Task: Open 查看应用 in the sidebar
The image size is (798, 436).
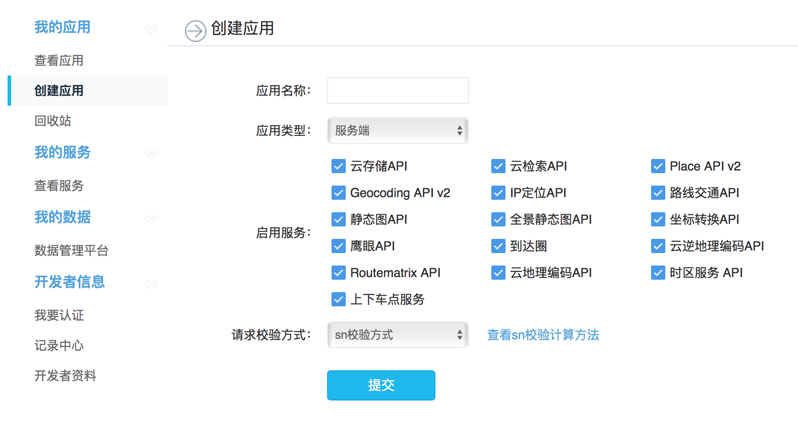Action: click(x=59, y=61)
